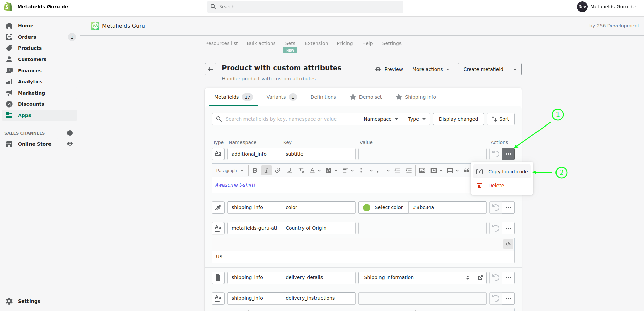This screenshot has height=311, width=644.
Task: Go to Resources list
Action: click(221, 43)
